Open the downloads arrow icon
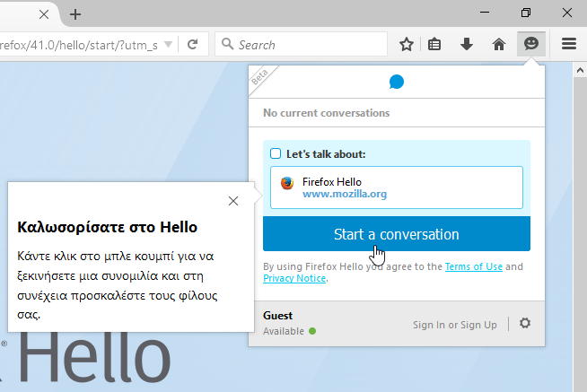This screenshot has width=587, height=392. pyautogui.click(x=467, y=44)
